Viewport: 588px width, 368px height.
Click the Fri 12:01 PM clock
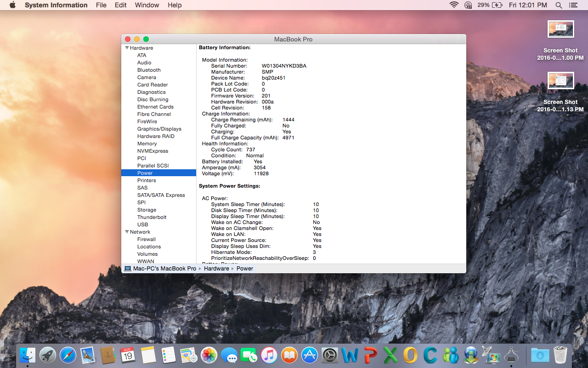pyautogui.click(x=528, y=5)
